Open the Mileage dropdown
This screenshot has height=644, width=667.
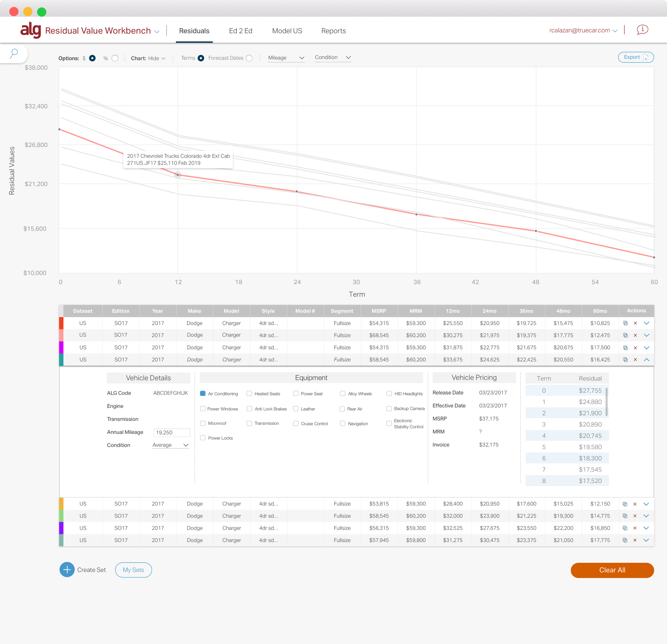286,58
